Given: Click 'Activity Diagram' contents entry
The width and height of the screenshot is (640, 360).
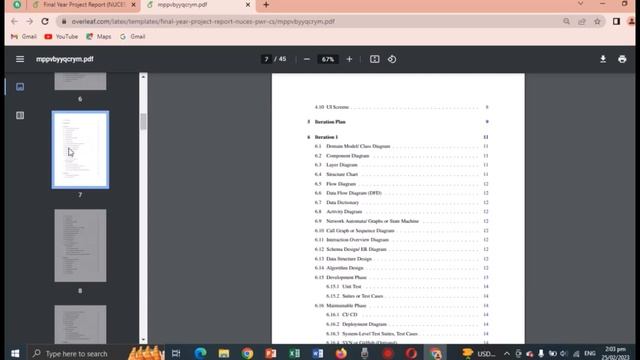Looking at the screenshot, I should coord(344,211).
